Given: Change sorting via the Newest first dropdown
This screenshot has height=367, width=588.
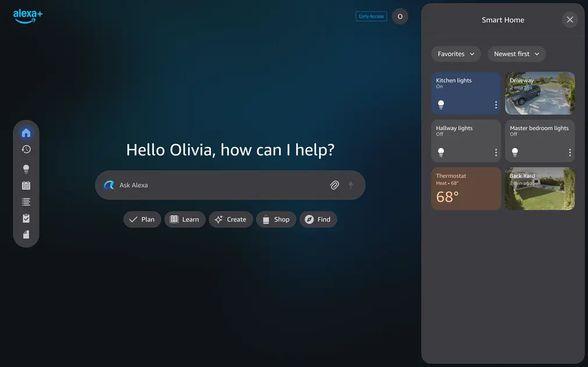Looking at the screenshot, I should click(516, 53).
